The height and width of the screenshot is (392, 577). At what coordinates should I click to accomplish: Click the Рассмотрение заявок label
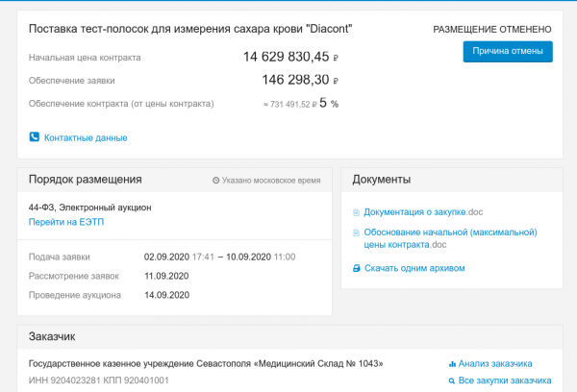pos(74,276)
